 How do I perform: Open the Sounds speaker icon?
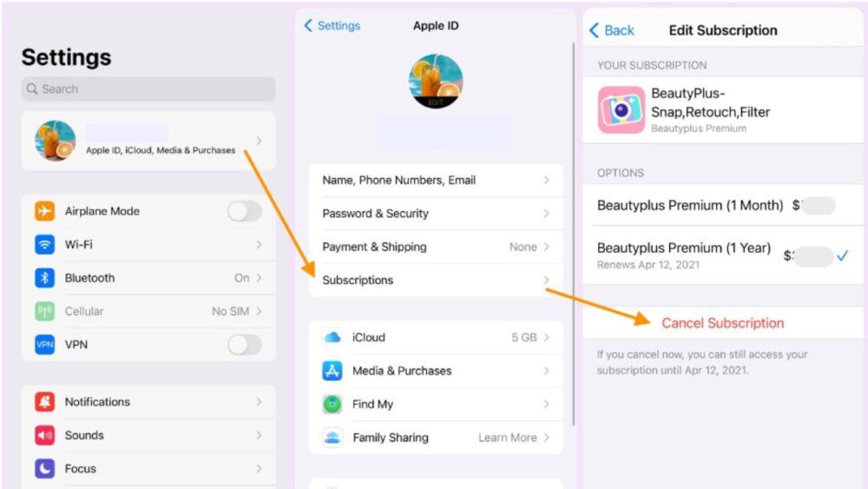point(45,435)
